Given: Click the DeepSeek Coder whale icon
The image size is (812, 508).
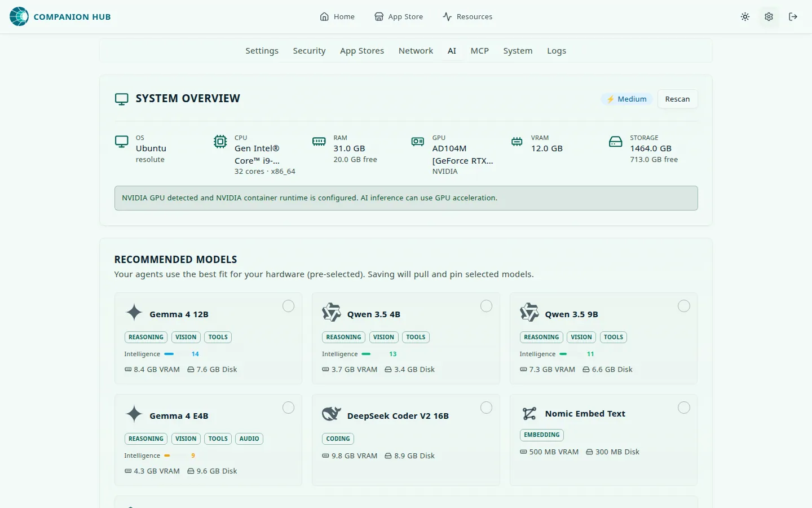Looking at the screenshot, I should click(332, 414).
